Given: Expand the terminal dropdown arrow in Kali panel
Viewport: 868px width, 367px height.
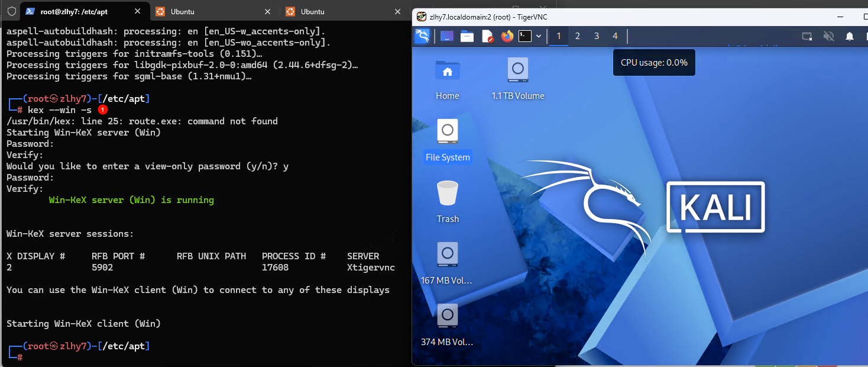Looking at the screenshot, I should click(539, 36).
